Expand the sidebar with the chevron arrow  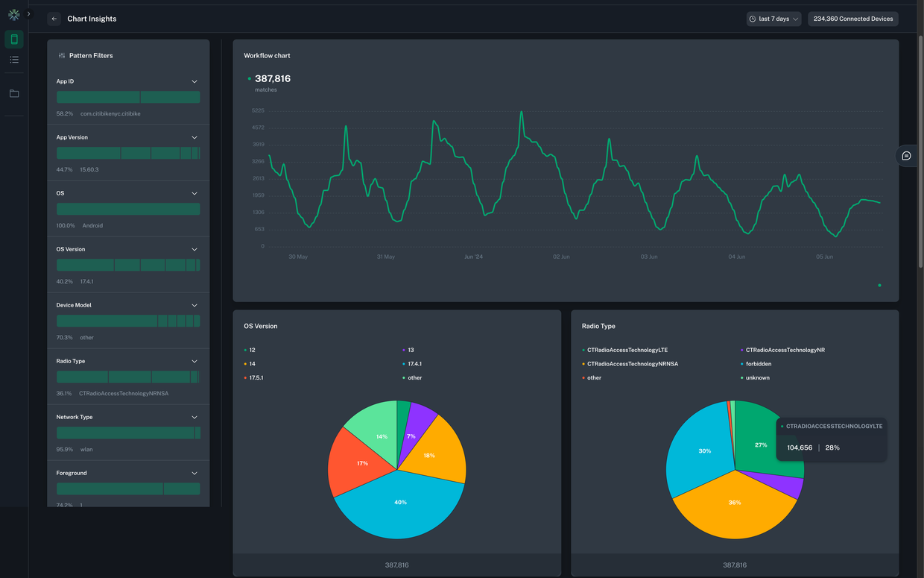[x=28, y=14]
